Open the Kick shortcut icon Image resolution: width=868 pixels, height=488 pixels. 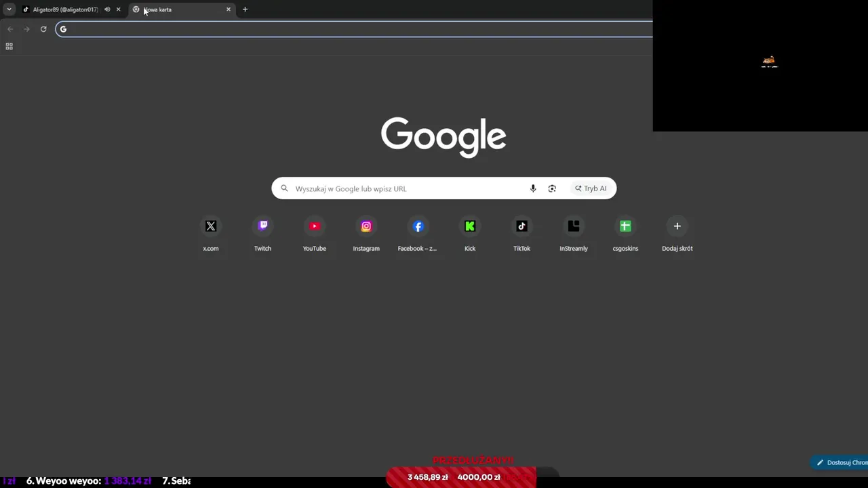pyautogui.click(x=470, y=226)
